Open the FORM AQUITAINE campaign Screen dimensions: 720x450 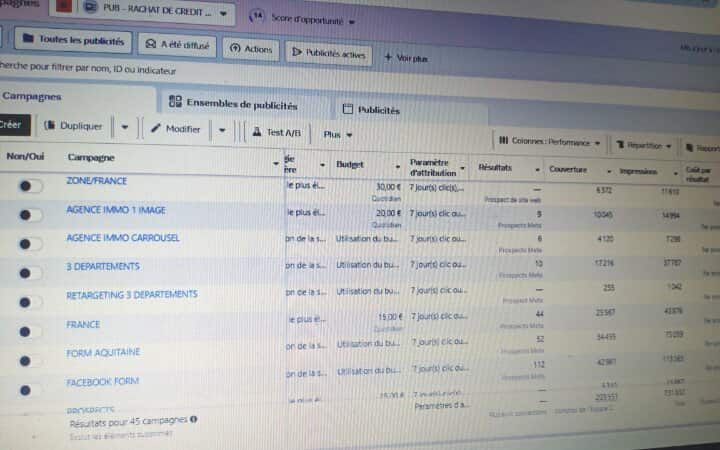pyautogui.click(x=103, y=353)
